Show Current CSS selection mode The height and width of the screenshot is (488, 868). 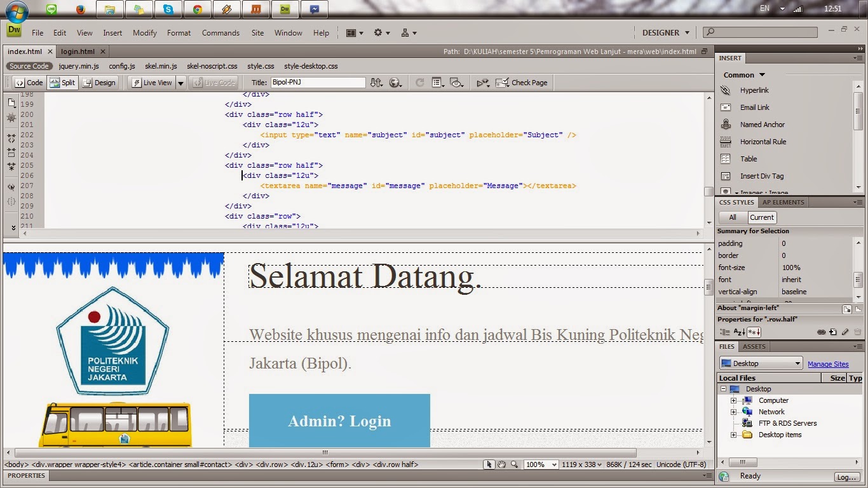coord(761,217)
